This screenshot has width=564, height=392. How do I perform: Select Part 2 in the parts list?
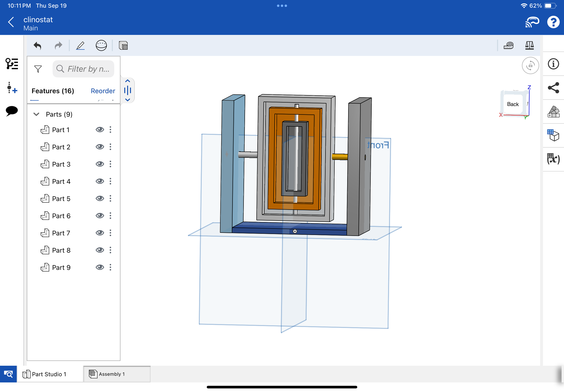click(x=61, y=147)
